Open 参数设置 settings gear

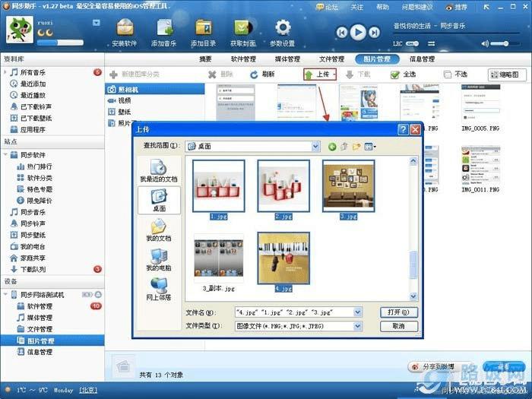[x=282, y=32]
